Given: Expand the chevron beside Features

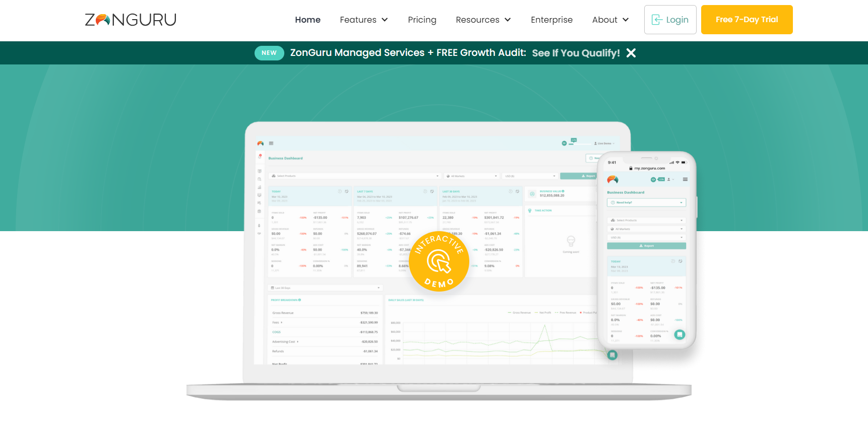Looking at the screenshot, I should coord(385,20).
